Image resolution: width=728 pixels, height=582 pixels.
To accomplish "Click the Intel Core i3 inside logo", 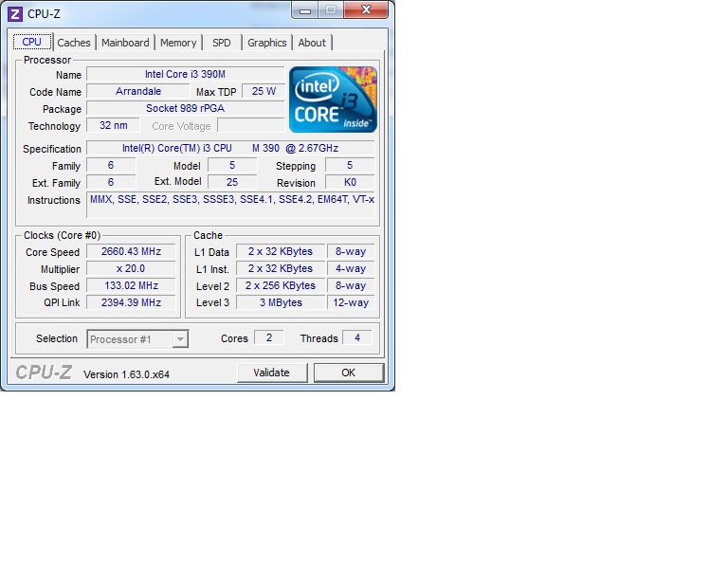I will click(333, 100).
